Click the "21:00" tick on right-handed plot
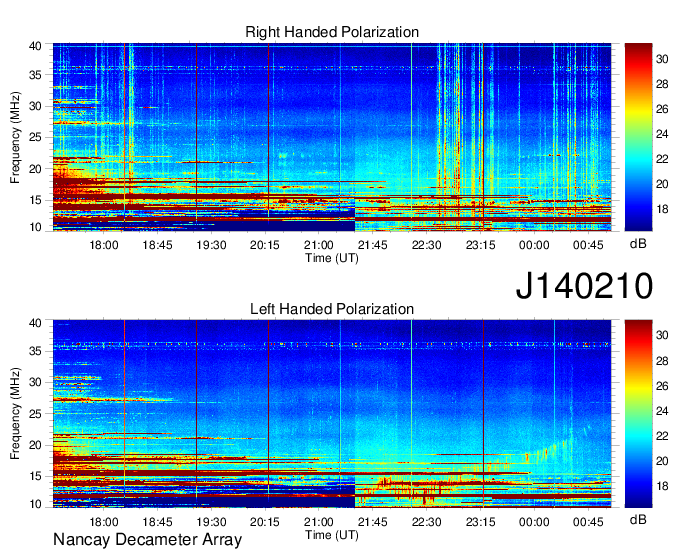Image resolution: width=680 pixels, height=552 pixels. pos(319,245)
